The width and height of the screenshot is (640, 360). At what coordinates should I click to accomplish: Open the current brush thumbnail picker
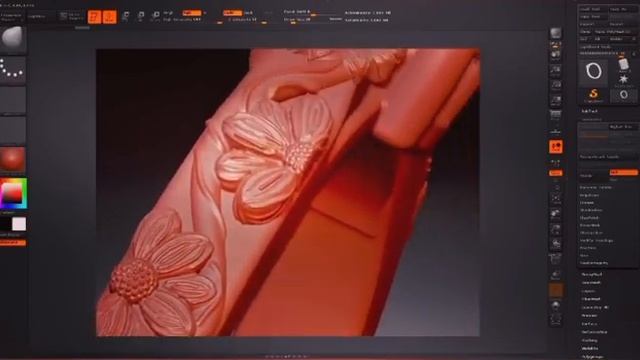[x=13, y=39]
